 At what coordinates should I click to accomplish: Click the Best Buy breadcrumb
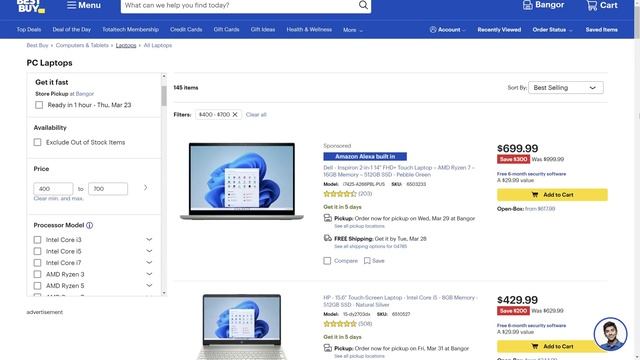click(x=37, y=45)
